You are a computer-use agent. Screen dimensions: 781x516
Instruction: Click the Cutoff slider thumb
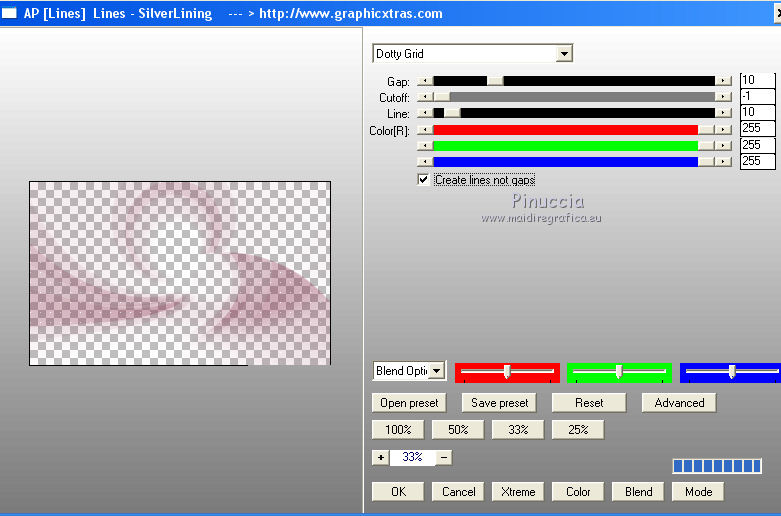coord(442,97)
